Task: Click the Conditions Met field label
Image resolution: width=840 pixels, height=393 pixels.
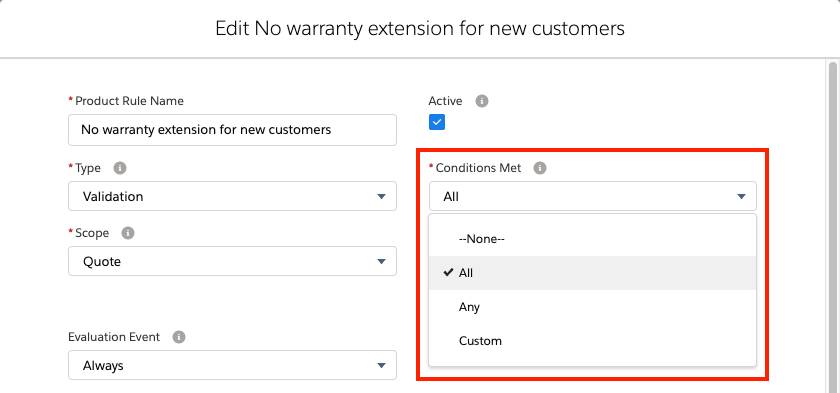Action: tap(478, 168)
